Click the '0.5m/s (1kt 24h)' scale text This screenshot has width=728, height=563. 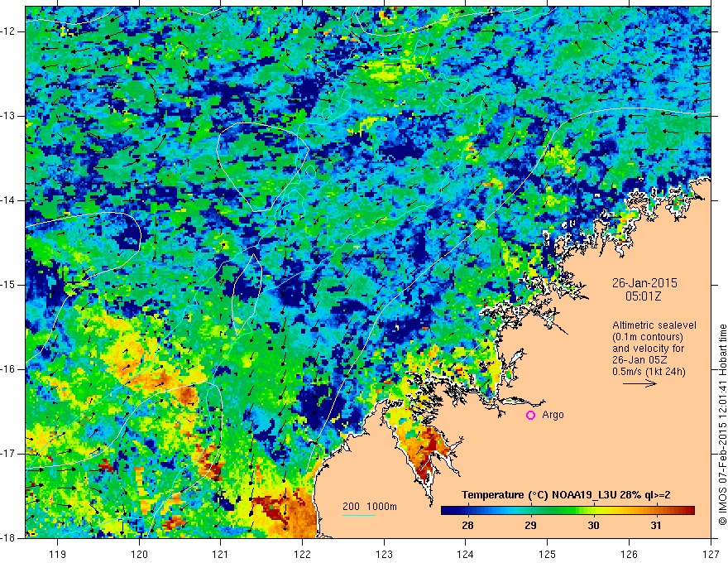pyautogui.click(x=649, y=372)
